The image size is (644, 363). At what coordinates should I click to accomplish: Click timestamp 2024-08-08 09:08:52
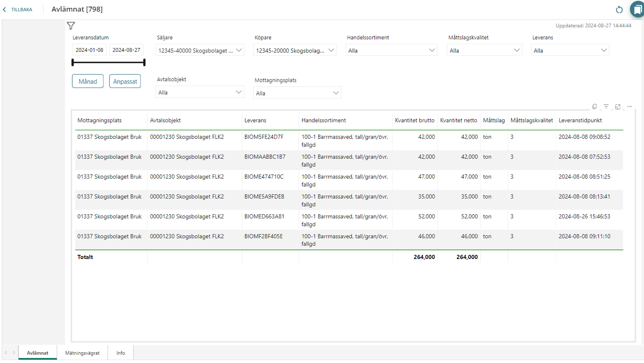point(584,137)
